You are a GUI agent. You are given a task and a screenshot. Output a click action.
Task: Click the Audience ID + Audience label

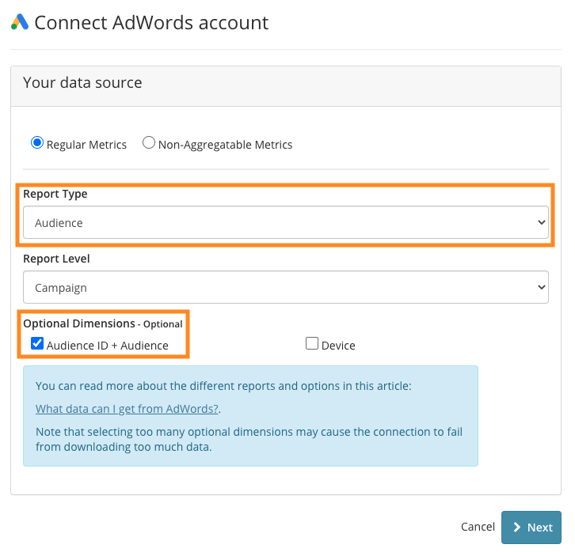(x=107, y=346)
